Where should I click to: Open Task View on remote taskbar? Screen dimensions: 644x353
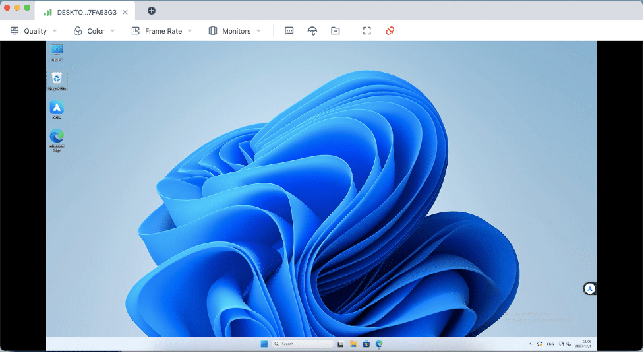click(x=340, y=344)
